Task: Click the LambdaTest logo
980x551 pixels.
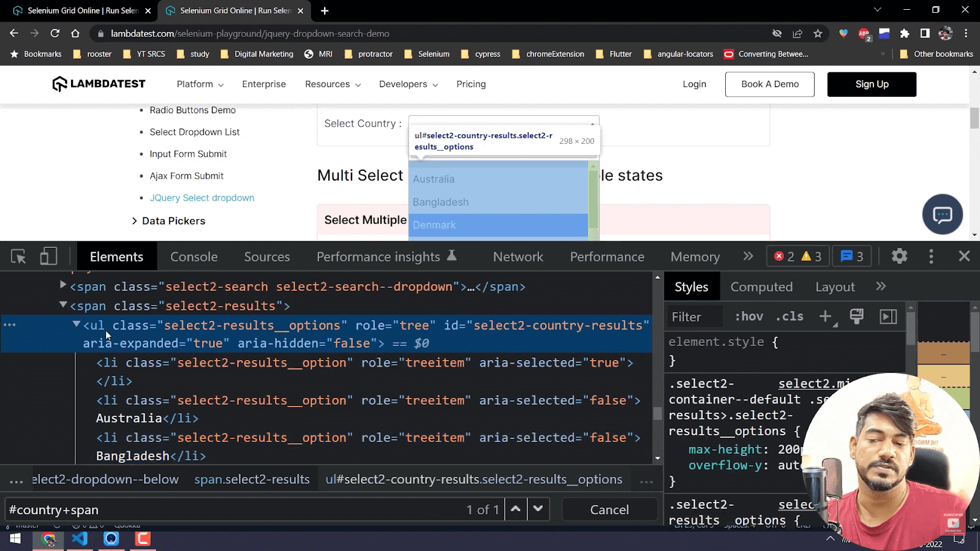Action: pyautogui.click(x=99, y=84)
